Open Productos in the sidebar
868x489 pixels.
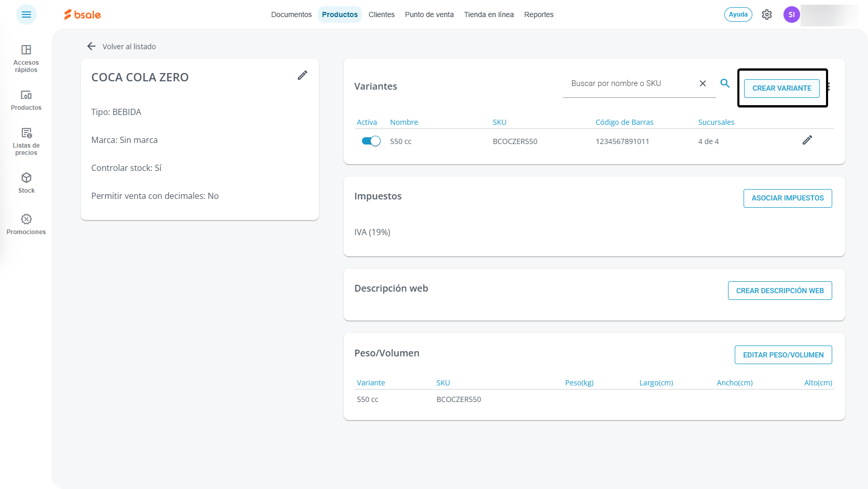point(26,100)
